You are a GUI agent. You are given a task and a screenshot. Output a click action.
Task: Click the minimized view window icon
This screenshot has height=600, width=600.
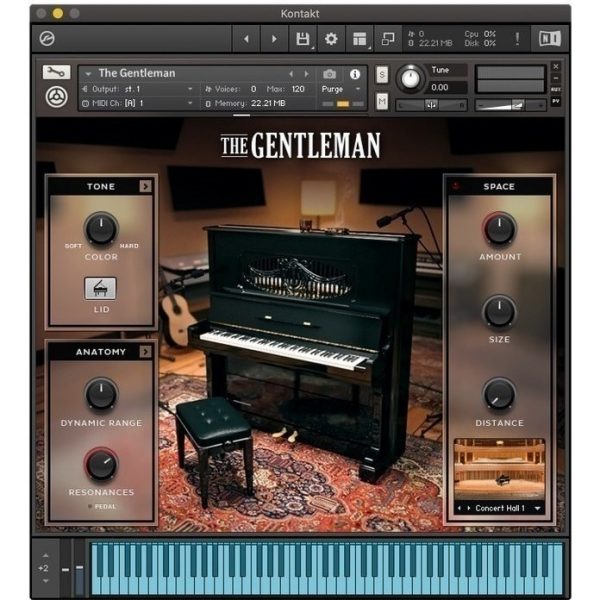[x=388, y=39]
